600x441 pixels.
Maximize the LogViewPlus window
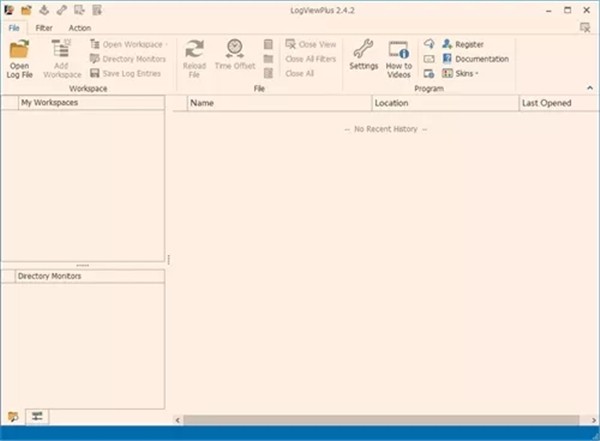(567, 10)
